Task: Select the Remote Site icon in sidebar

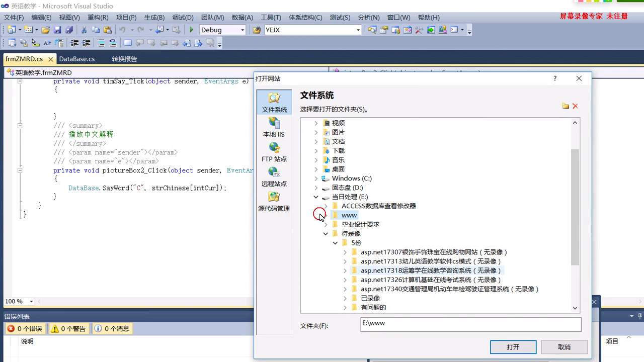Action: [x=274, y=176]
